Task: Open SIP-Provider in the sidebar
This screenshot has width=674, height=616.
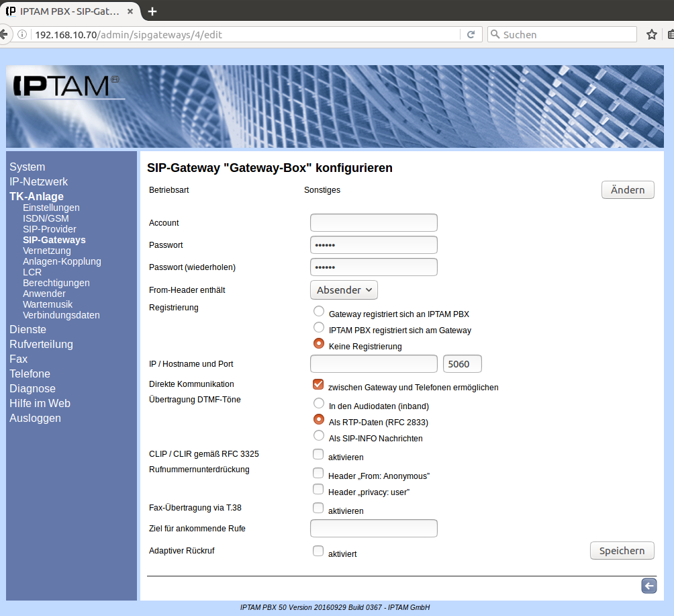Action: tap(49, 229)
